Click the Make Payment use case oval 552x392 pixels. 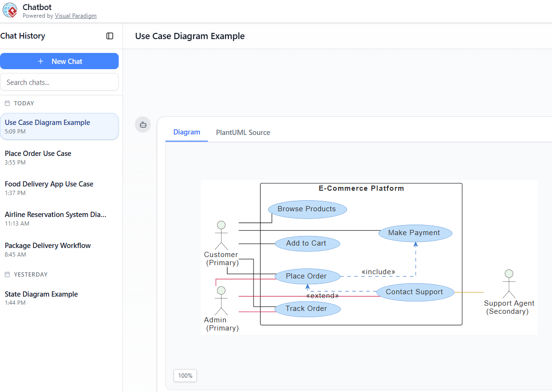[415, 233]
